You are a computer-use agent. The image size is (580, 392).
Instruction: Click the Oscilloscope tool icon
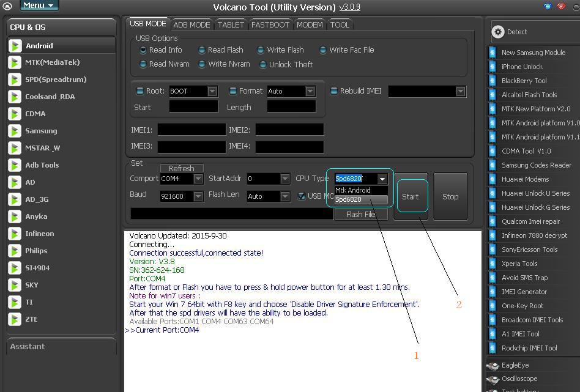[x=493, y=379]
